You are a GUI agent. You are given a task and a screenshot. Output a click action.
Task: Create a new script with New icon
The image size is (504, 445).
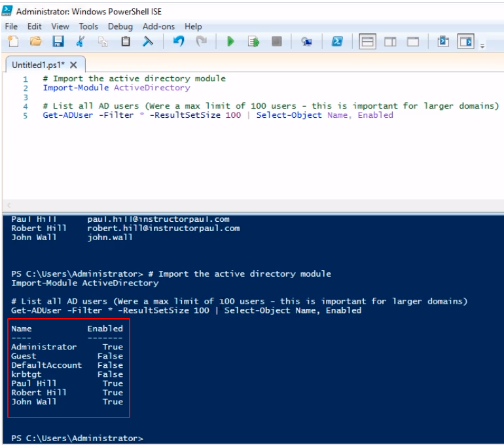tap(13, 41)
